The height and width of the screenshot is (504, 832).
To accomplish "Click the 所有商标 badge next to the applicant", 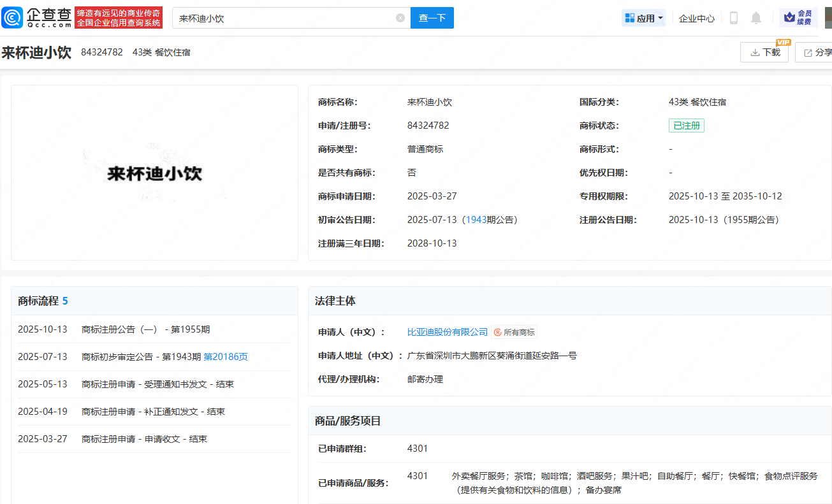I will (515, 332).
